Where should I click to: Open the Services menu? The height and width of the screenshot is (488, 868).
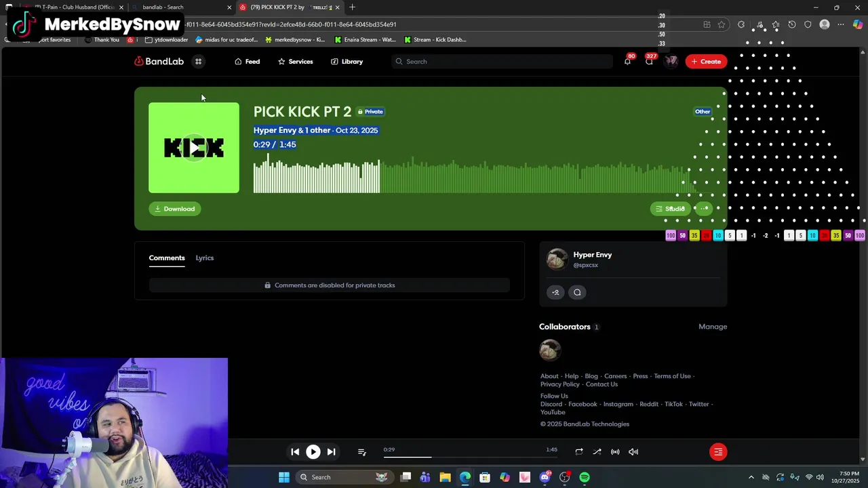tap(296, 62)
